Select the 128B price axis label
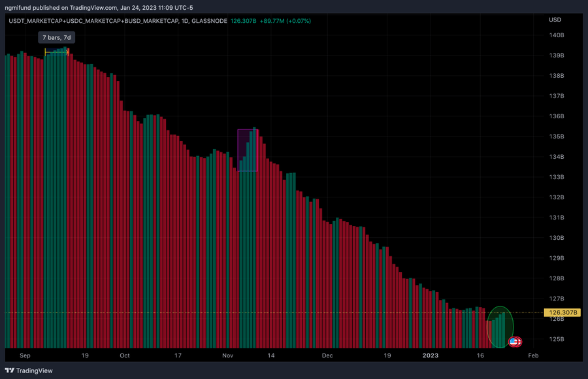 [x=557, y=278]
